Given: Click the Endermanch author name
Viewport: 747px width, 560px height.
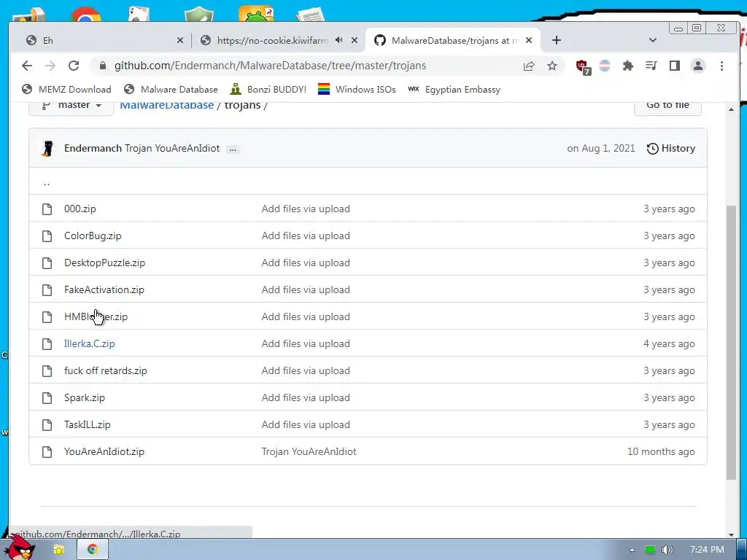Looking at the screenshot, I should (93, 148).
